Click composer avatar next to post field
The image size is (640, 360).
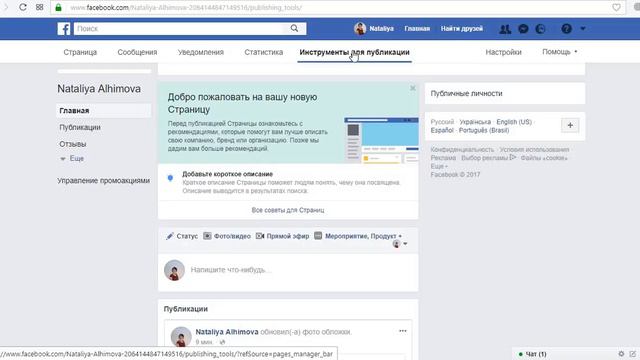point(174,270)
